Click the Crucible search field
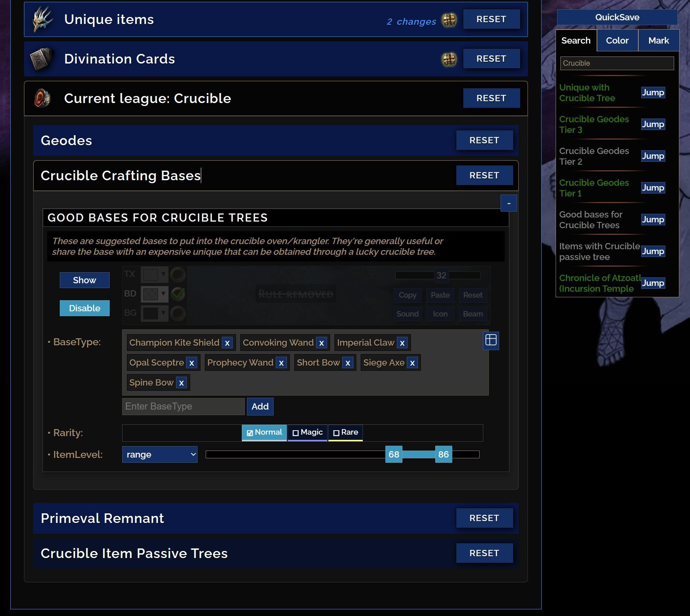 pos(617,64)
